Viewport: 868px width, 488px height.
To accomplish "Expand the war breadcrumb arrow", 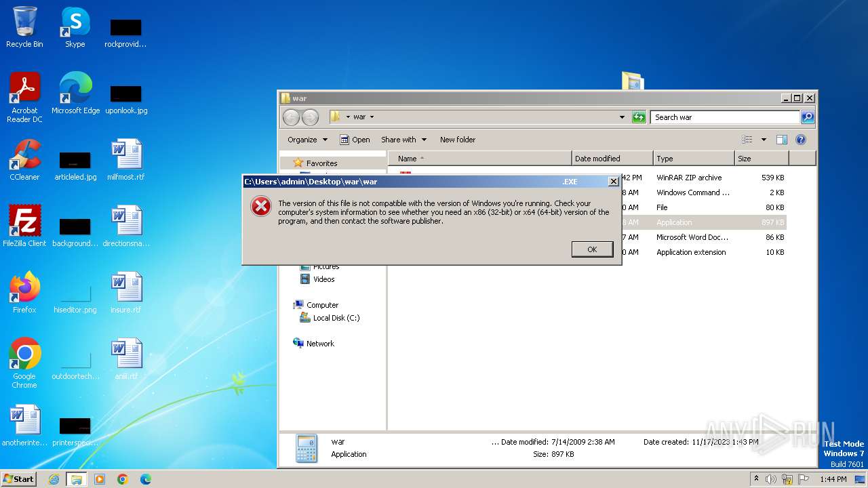I will (x=372, y=117).
